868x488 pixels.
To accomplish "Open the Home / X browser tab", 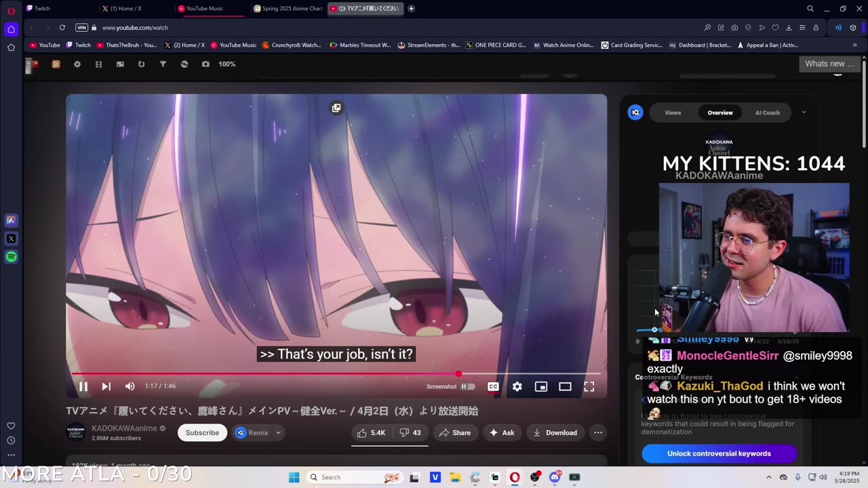I will pyautogui.click(x=134, y=9).
